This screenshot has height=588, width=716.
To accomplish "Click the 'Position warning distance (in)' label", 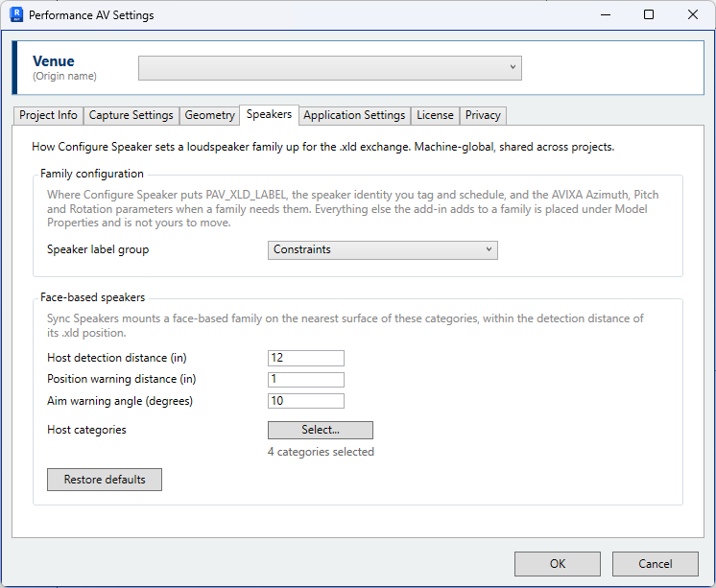I will coord(122,379).
